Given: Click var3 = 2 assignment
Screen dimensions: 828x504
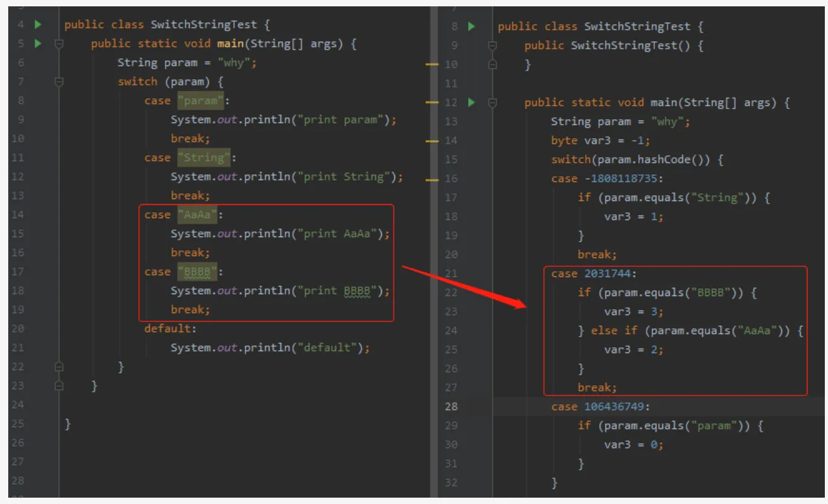Looking at the screenshot, I should (x=634, y=349).
